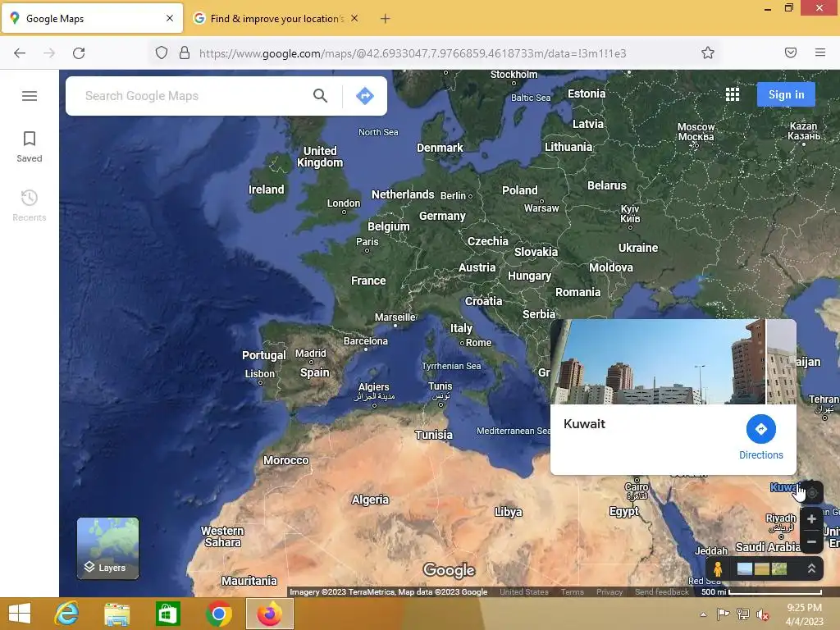The width and height of the screenshot is (840, 630).
Task: Click the address bar URL
Action: (x=413, y=53)
